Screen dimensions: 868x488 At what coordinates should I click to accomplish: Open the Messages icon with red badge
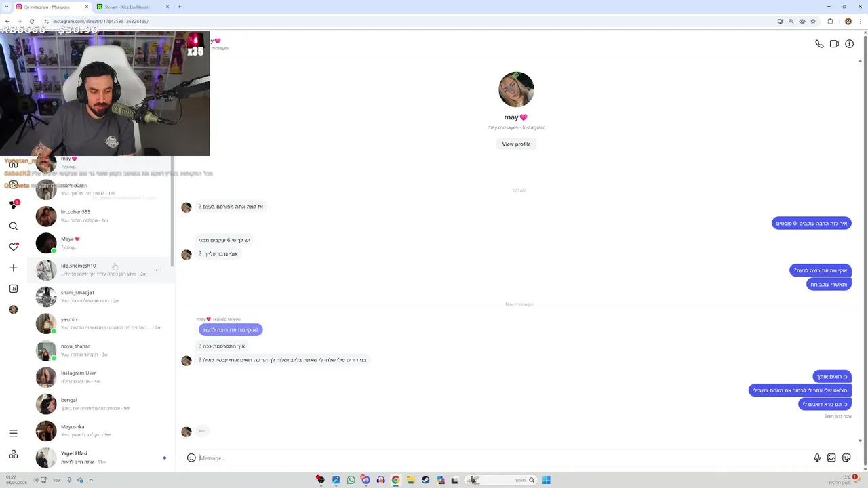pos(14,205)
